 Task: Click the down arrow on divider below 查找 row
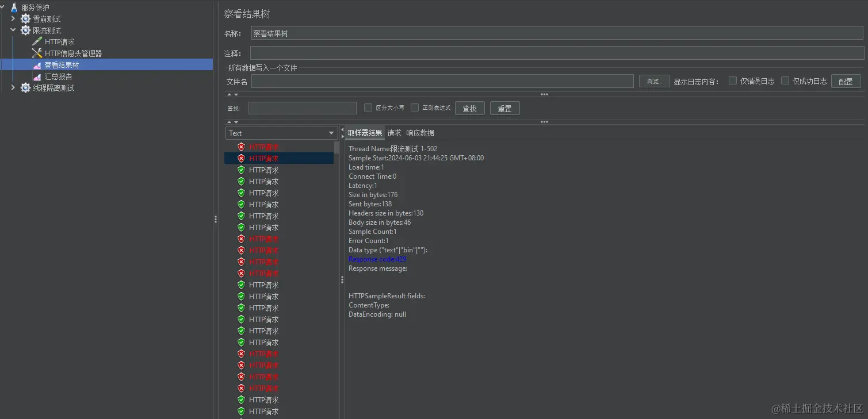tap(236, 122)
